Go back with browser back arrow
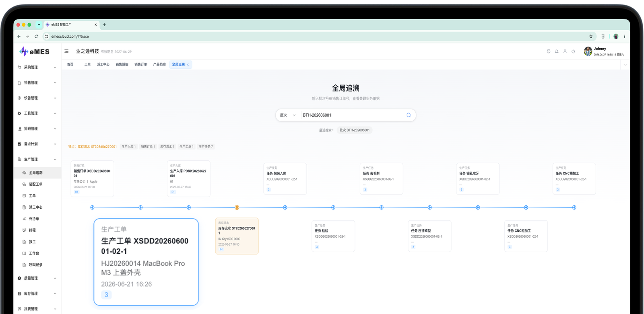The height and width of the screenshot is (314, 644). coord(19,36)
